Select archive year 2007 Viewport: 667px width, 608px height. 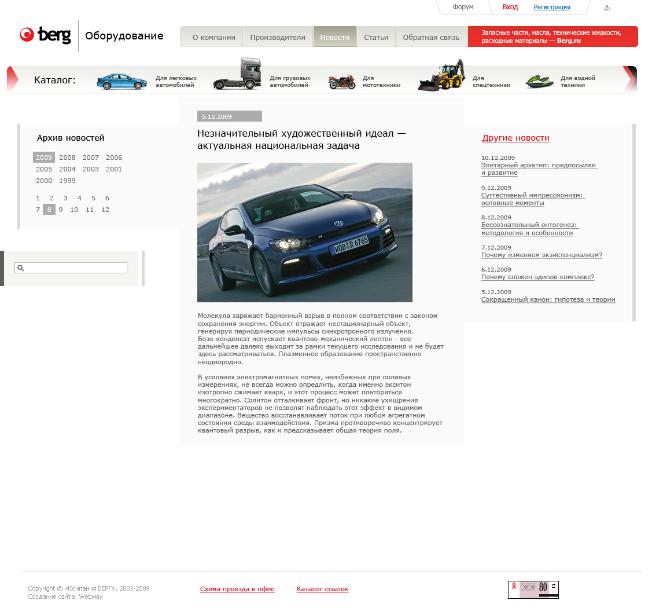[x=91, y=157]
